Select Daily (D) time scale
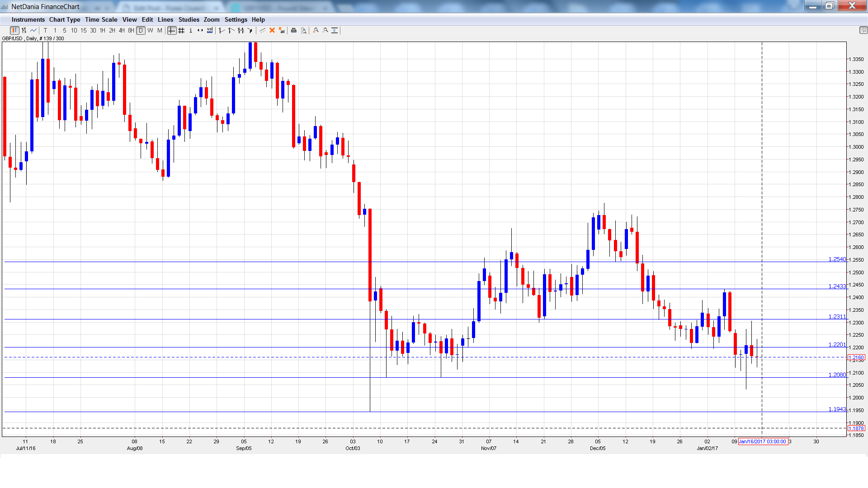Image resolution: width=868 pixels, height=488 pixels. click(x=141, y=31)
